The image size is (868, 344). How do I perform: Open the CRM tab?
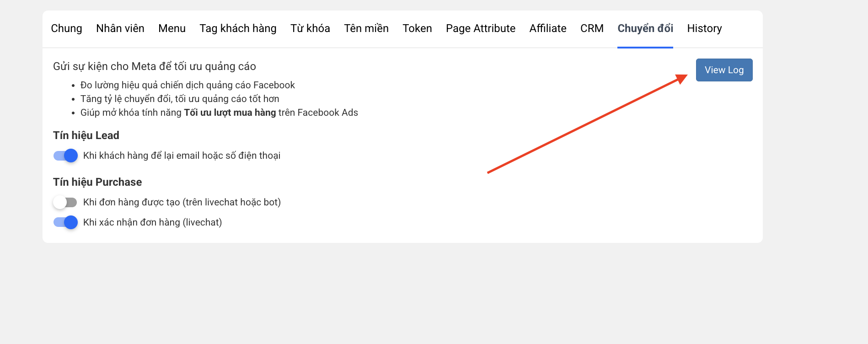(x=592, y=28)
